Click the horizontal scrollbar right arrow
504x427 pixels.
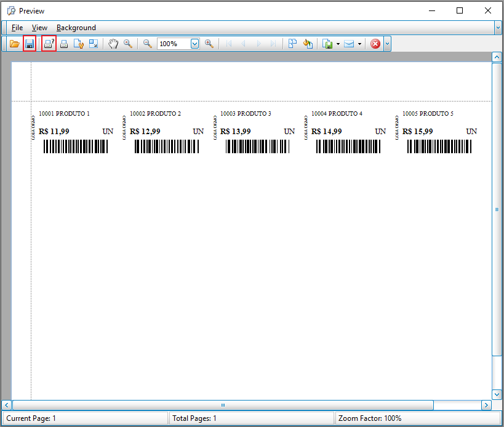click(x=486, y=405)
